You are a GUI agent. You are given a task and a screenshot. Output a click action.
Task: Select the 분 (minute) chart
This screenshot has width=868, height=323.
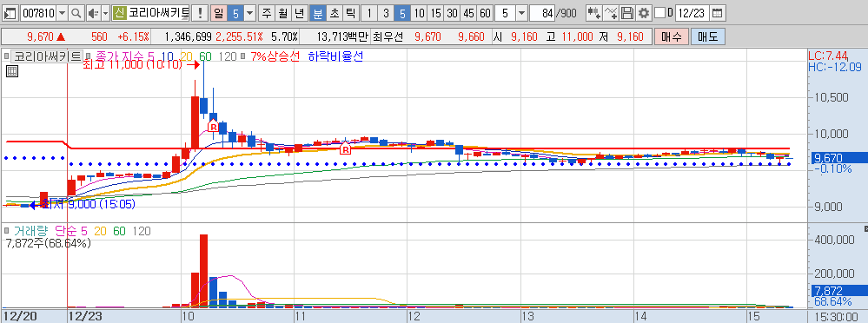pos(318,13)
